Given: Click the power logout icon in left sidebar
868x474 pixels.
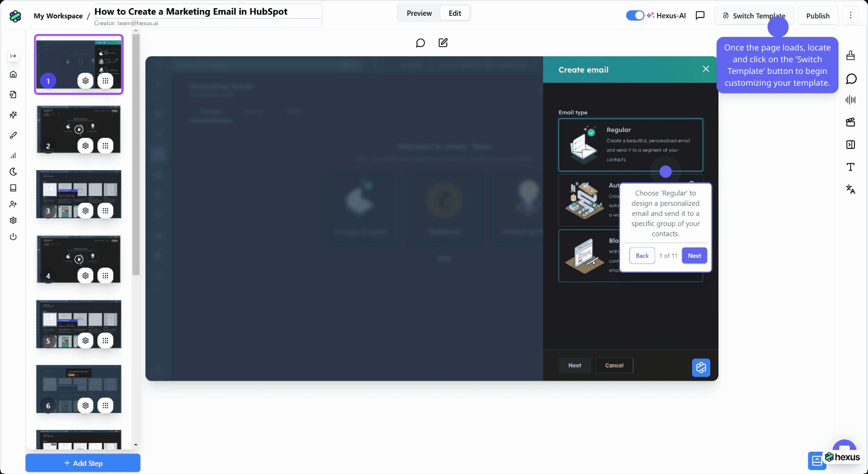Looking at the screenshot, I should click(13, 237).
